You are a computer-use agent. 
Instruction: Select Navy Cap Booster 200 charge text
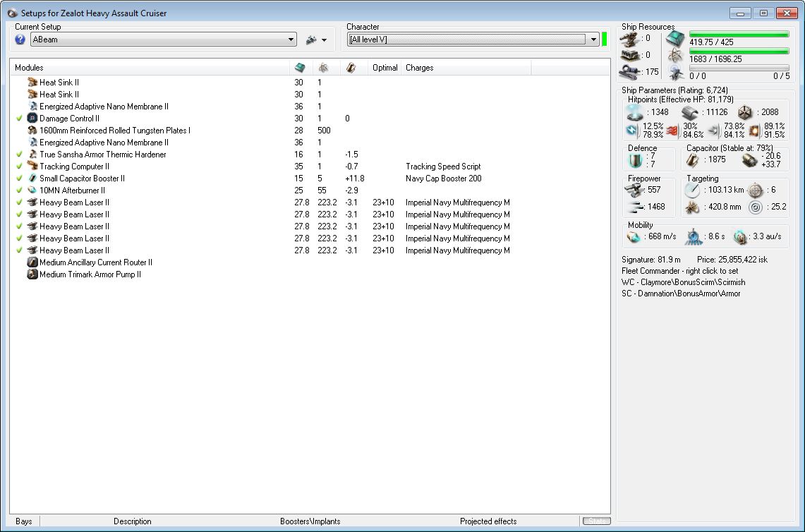444,179
